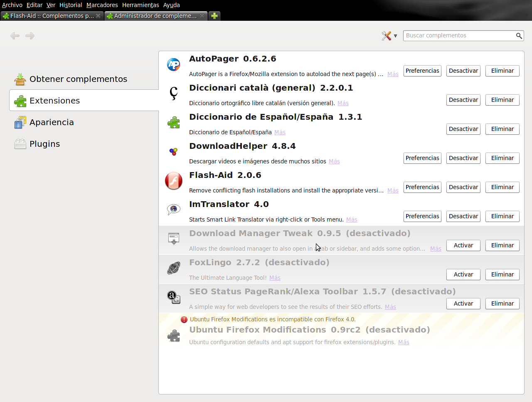Viewport: 532px width, 402px height.
Task: Open AutoPager Preferencias
Action: click(422, 71)
